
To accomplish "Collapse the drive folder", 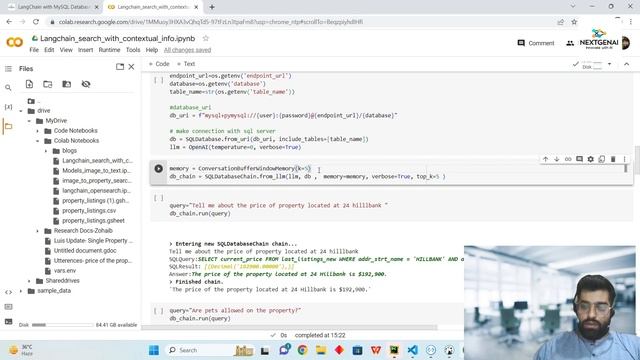I will pos(21,111).
